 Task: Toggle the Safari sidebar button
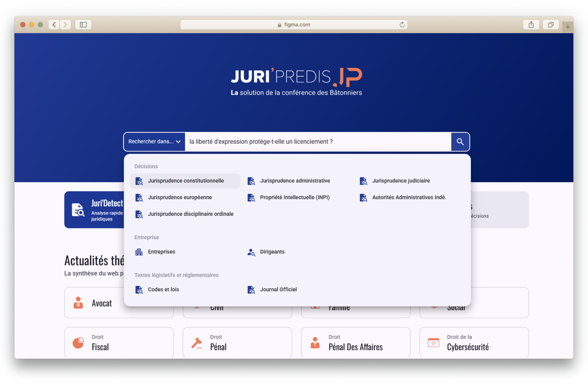[83, 25]
